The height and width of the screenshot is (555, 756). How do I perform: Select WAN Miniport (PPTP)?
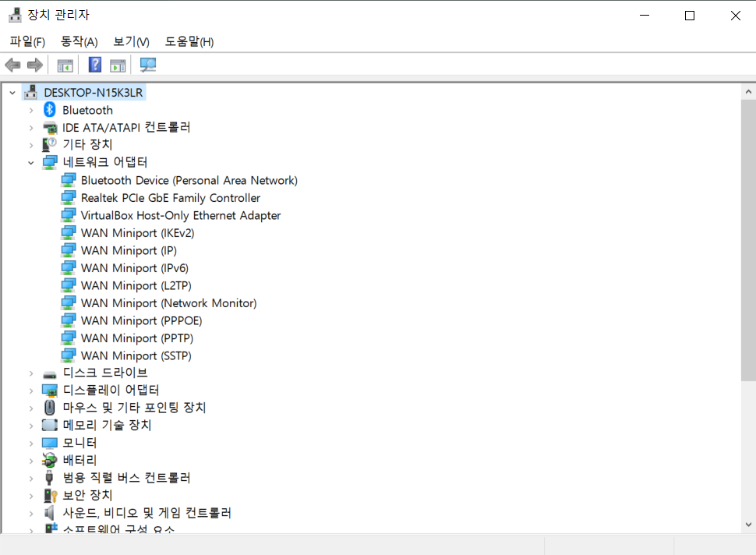point(137,338)
